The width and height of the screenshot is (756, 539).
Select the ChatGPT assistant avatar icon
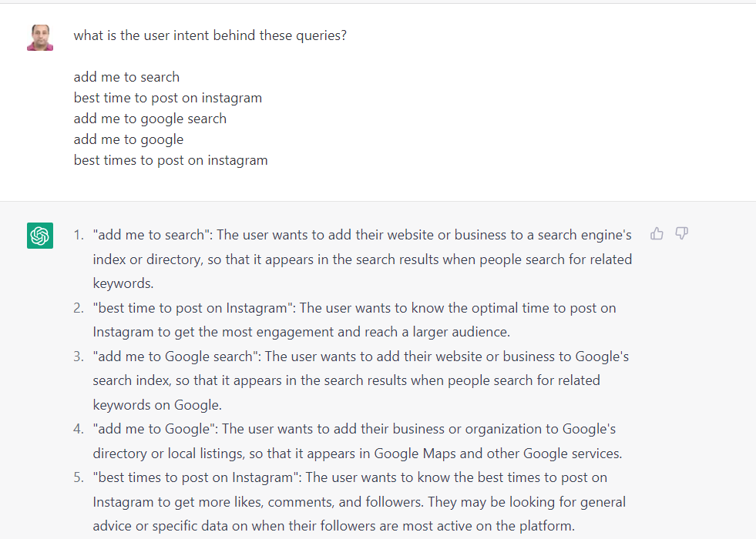pos(39,236)
